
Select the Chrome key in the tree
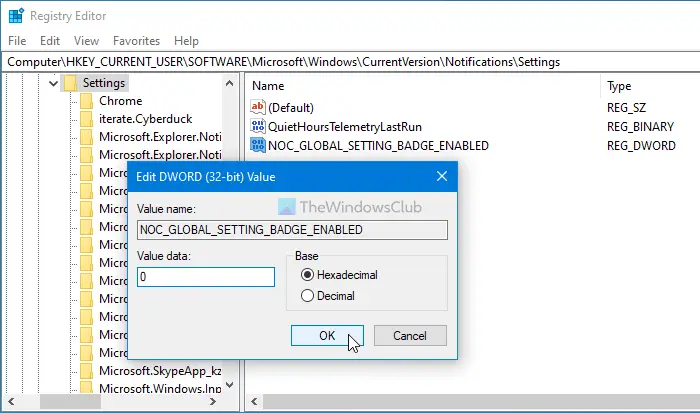click(x=121, y=101)
